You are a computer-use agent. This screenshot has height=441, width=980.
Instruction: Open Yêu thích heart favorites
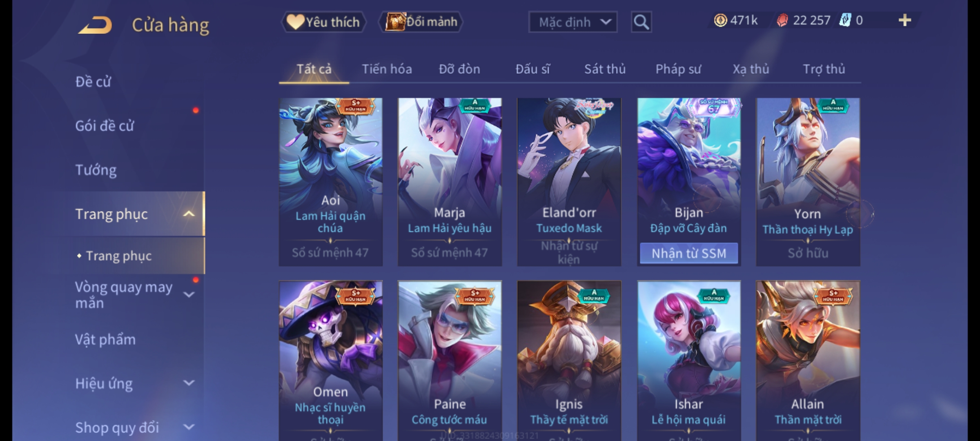(x=323, y=22)
